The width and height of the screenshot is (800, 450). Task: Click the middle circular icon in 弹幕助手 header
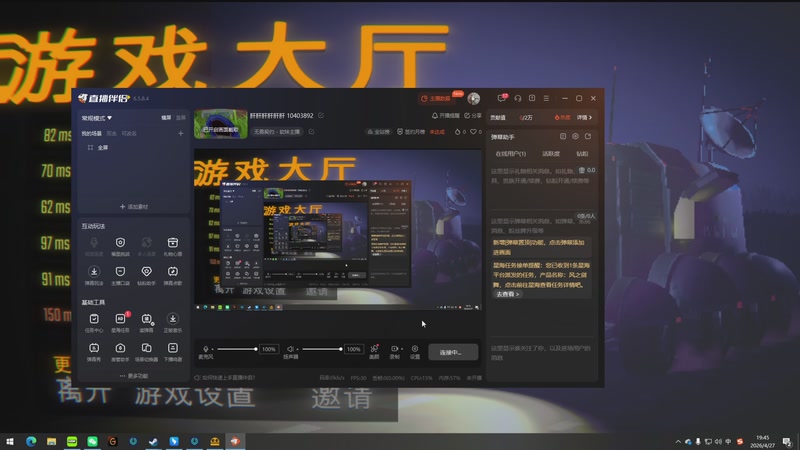coord(575,137)
